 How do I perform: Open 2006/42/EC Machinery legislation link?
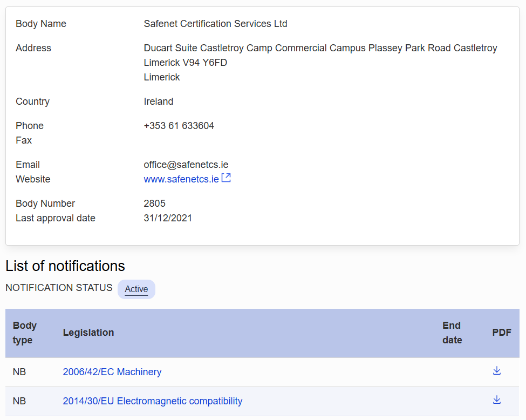pos(112,371)
